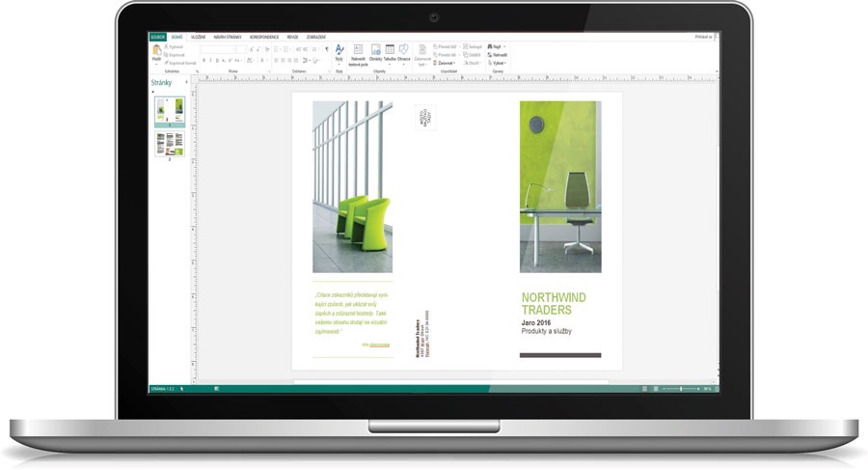
Task: Select the Jaro 2016 text
Action: coord(536,322)
